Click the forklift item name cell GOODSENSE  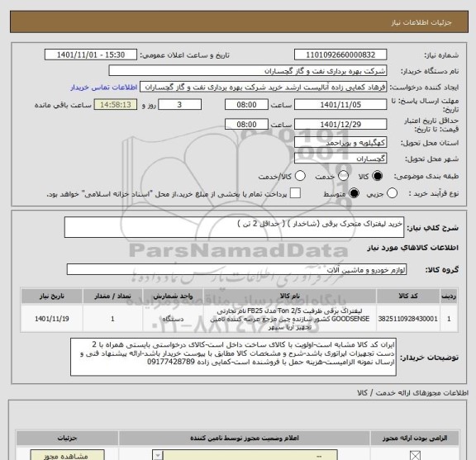tap(289, 319)
